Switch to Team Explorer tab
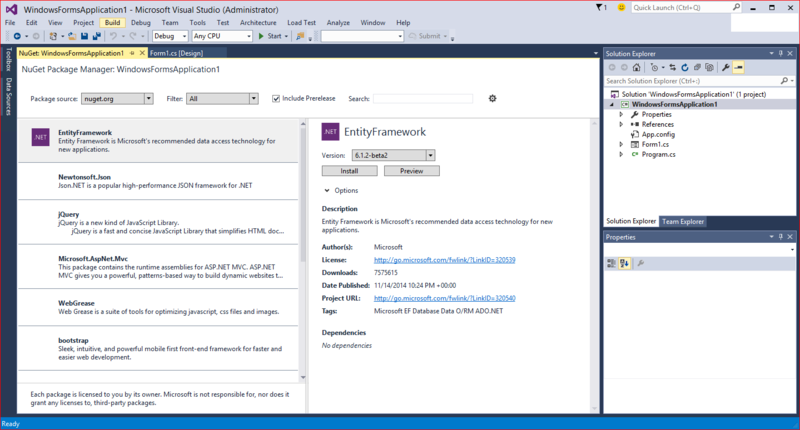This screenshot has width=800, height=430. click(x=683, y=221)
